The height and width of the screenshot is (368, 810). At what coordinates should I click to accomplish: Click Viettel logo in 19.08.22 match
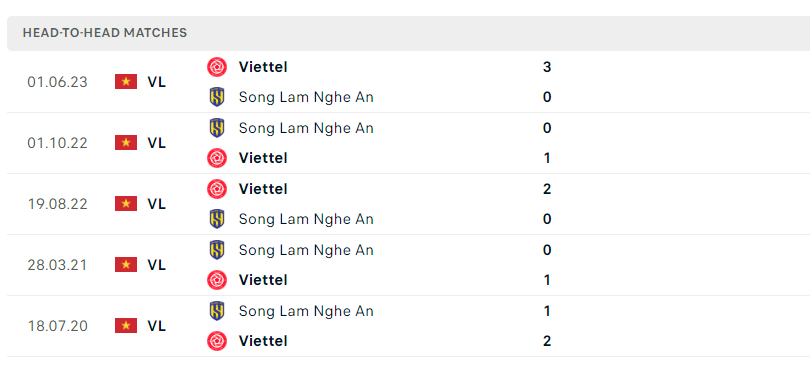pyautogui.click(x=217, y=189)
